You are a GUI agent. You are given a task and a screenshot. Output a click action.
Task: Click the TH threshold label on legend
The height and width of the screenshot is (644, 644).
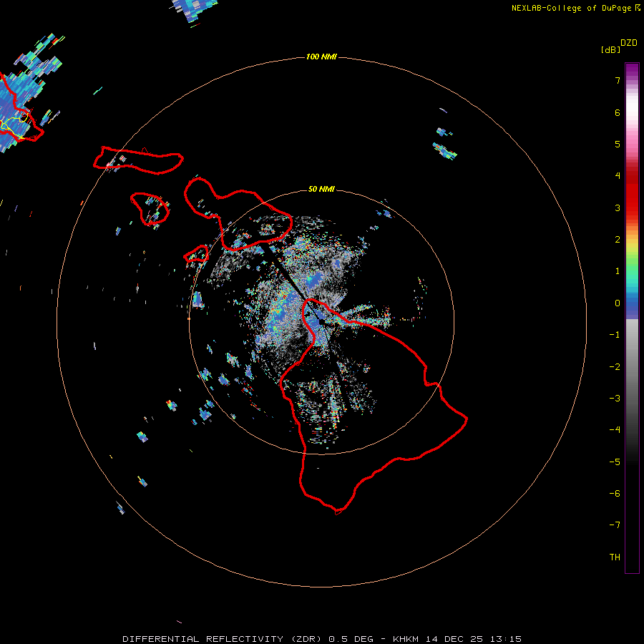click(615, 557)
